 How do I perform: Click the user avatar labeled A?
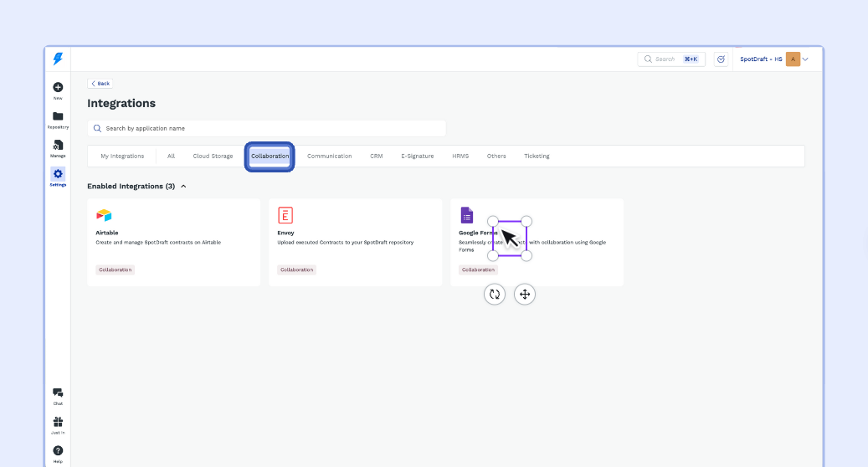(793, 59)
